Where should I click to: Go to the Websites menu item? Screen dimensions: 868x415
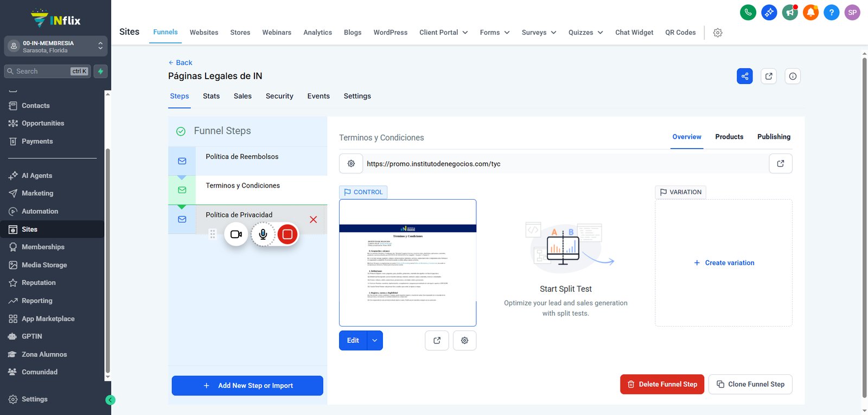(x=204, y=33)
